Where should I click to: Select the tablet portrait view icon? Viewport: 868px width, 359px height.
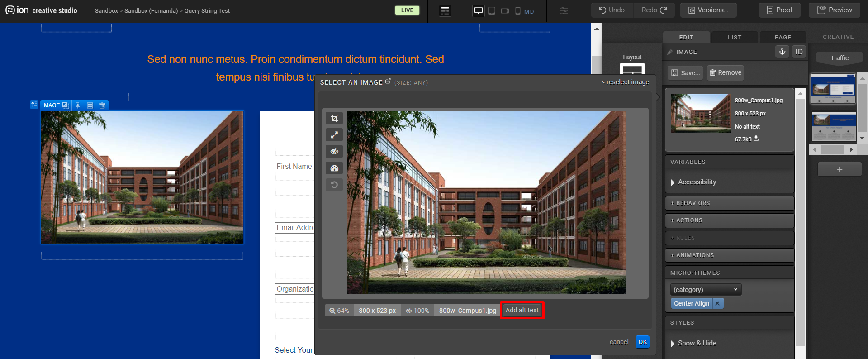pos(492,11)
